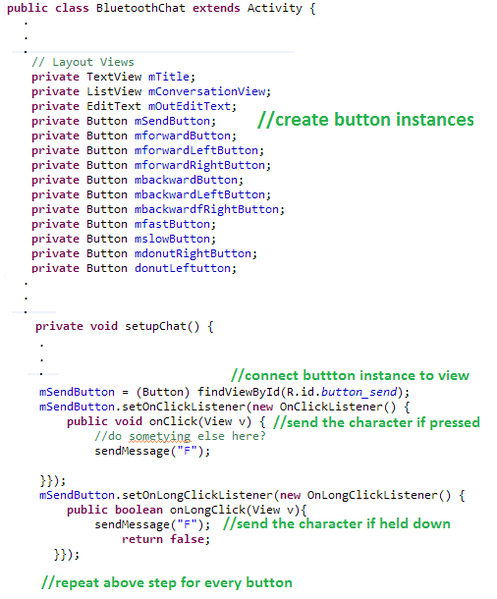Screen dimensions: 497x599
Task: Click the '//create button instances' green annotation
Action: pos(366,120)
